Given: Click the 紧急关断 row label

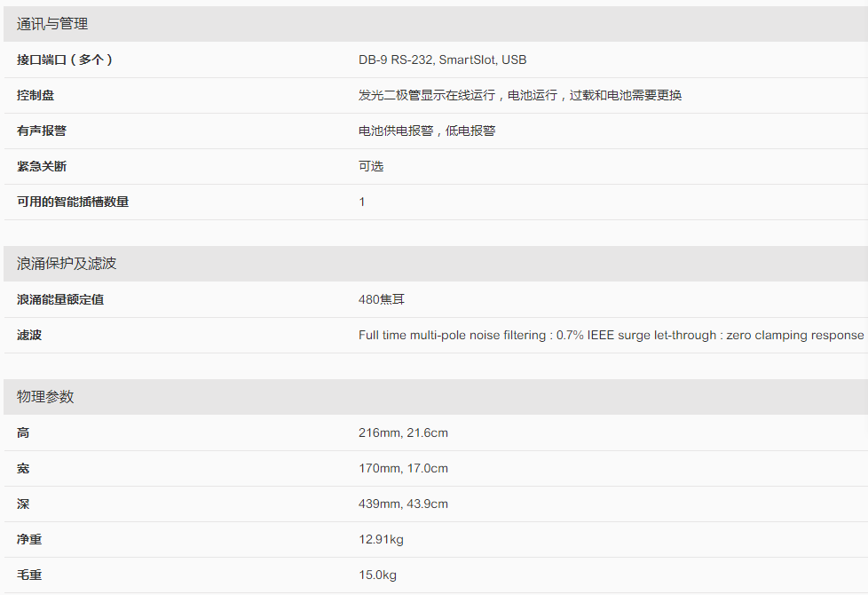Looking at the screenshot, I should (x=42, y=166).
